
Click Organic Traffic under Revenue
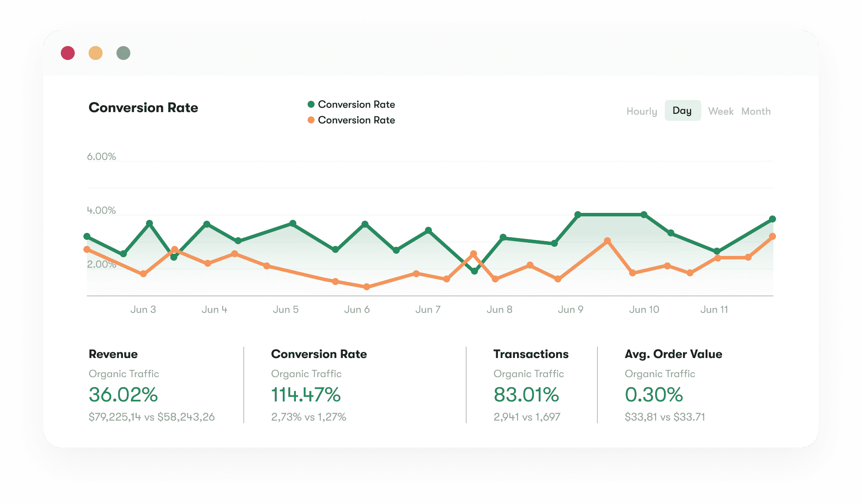124,374
